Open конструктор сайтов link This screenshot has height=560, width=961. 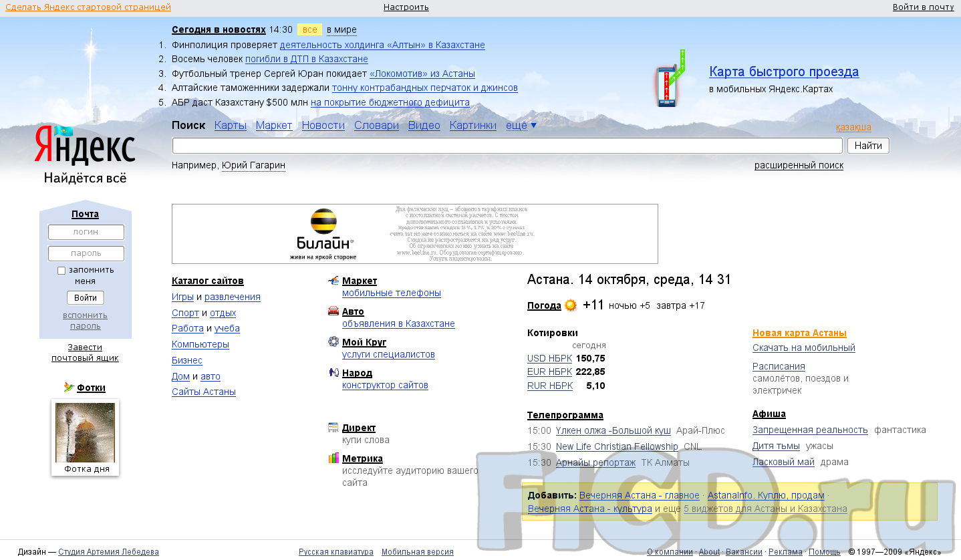point(385,386)
